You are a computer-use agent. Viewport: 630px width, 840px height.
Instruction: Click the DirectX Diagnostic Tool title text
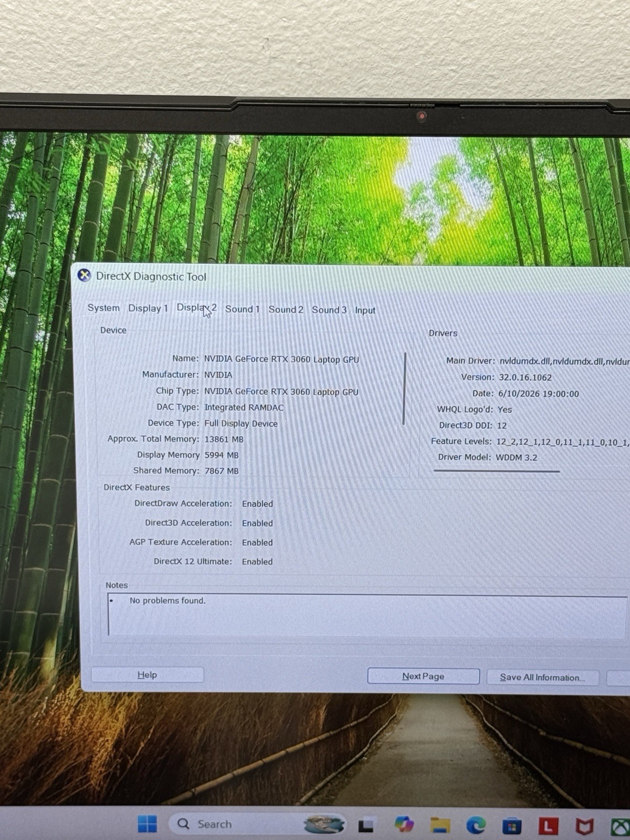click(151, 277)
